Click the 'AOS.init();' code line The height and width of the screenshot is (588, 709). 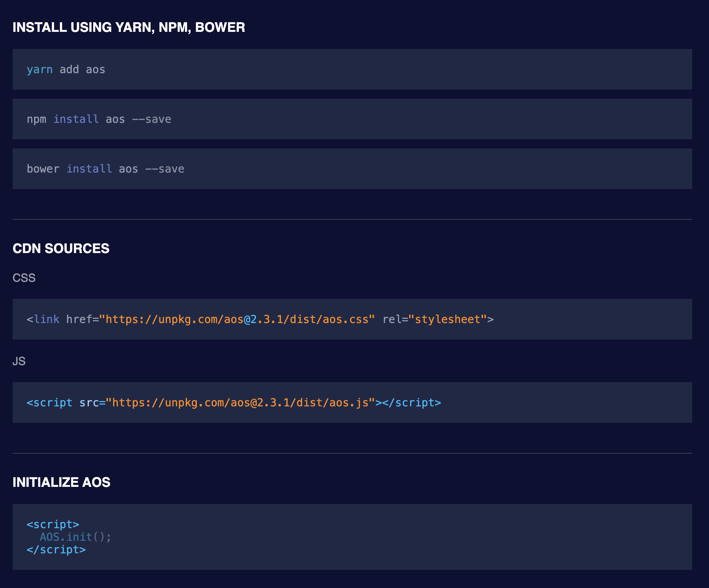pos(75,537)
